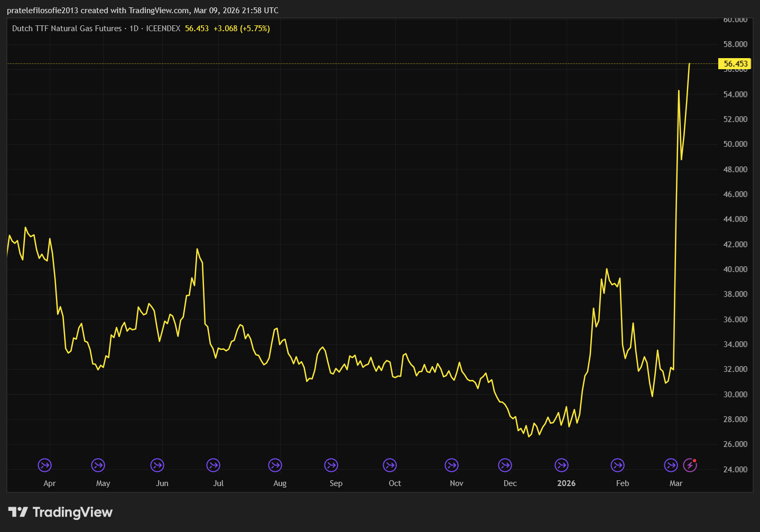Click the contract rollover icon above Apr

click(x=45, y=465)
